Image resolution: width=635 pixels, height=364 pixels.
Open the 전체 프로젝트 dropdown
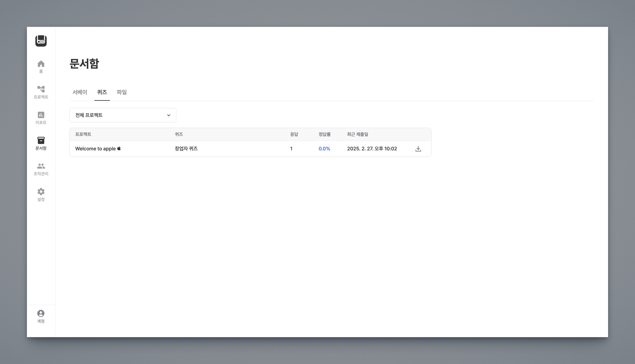[123, 115]
